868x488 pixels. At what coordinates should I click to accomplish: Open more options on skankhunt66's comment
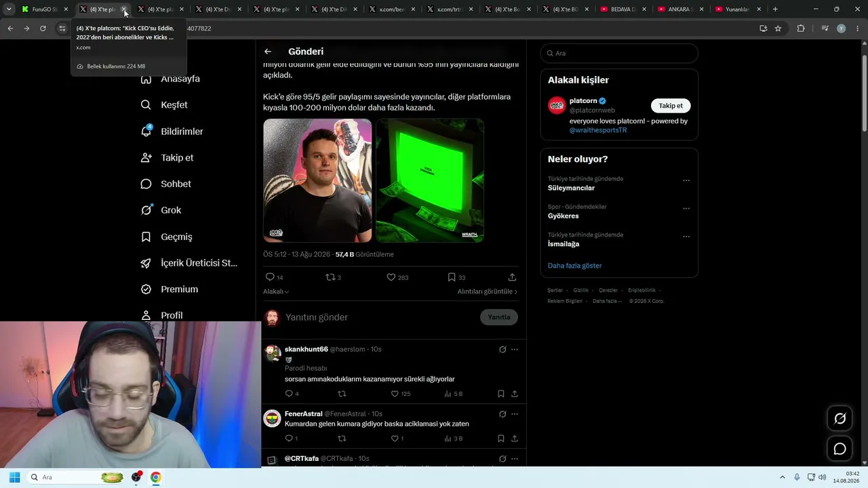(515, 350)
